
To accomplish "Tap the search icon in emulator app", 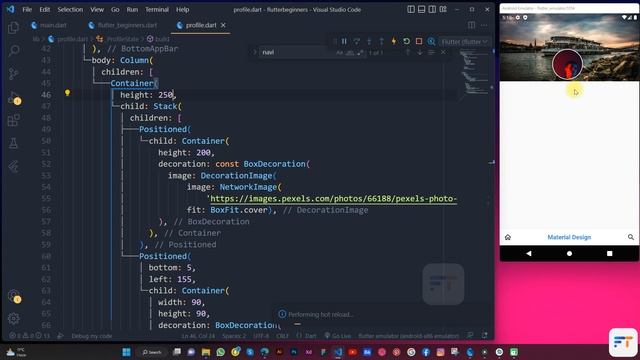I will coord(631,237).
